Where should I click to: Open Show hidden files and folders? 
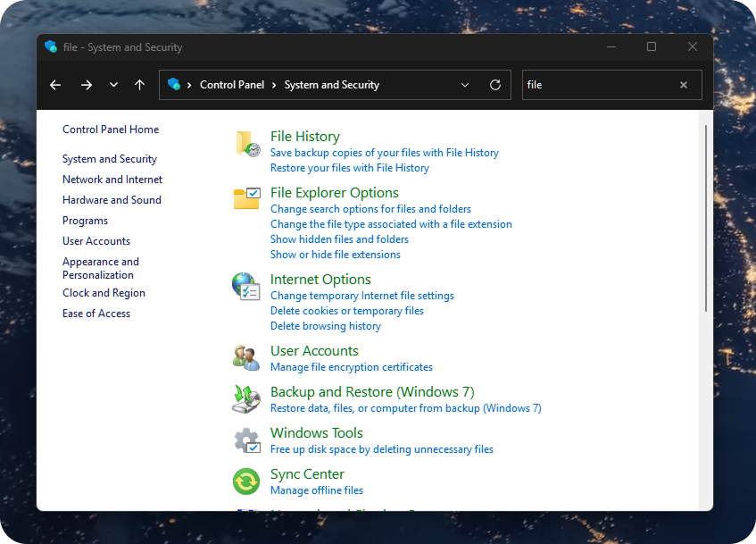coord(339,239)
